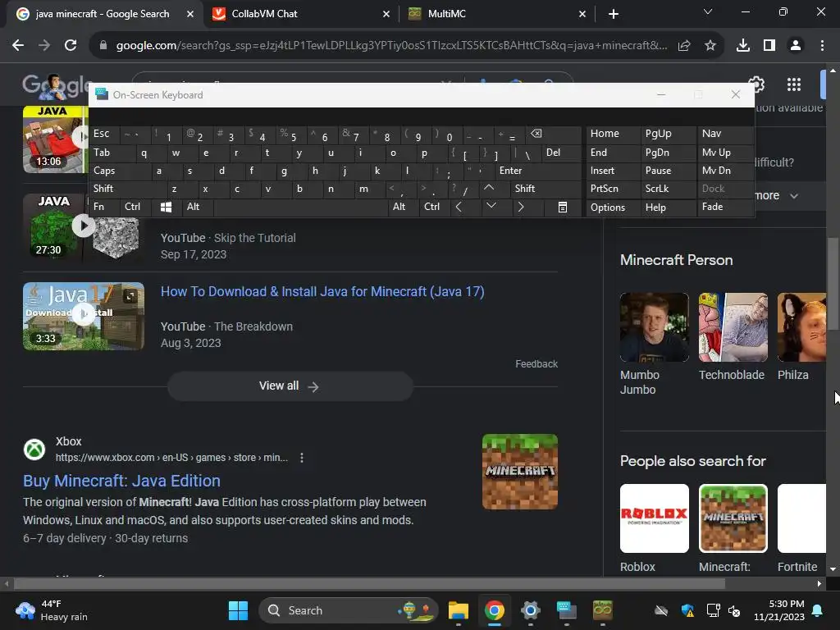
Task: Open Google apps grid
Action: click(794, 84)
